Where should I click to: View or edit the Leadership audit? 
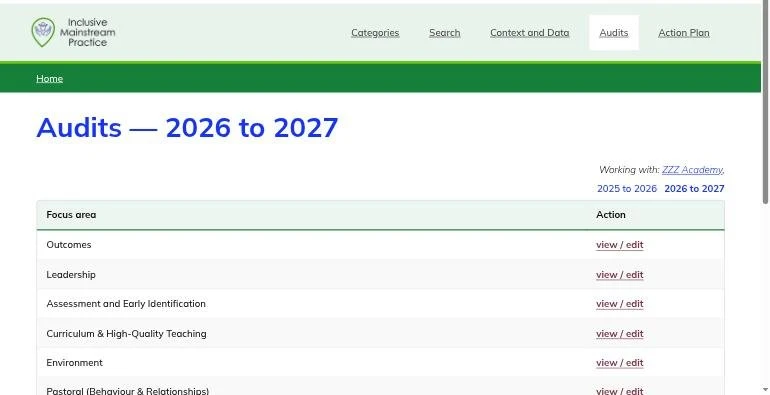(x=620, y=275)
